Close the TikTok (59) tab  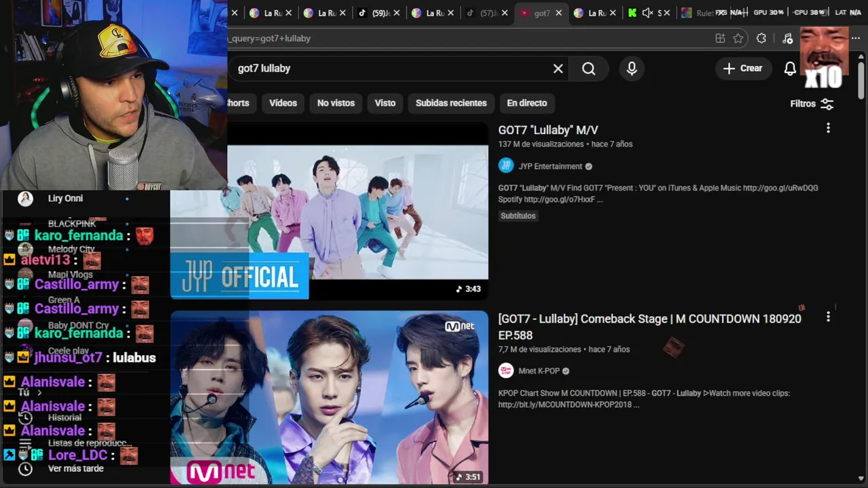coord(397,13)
